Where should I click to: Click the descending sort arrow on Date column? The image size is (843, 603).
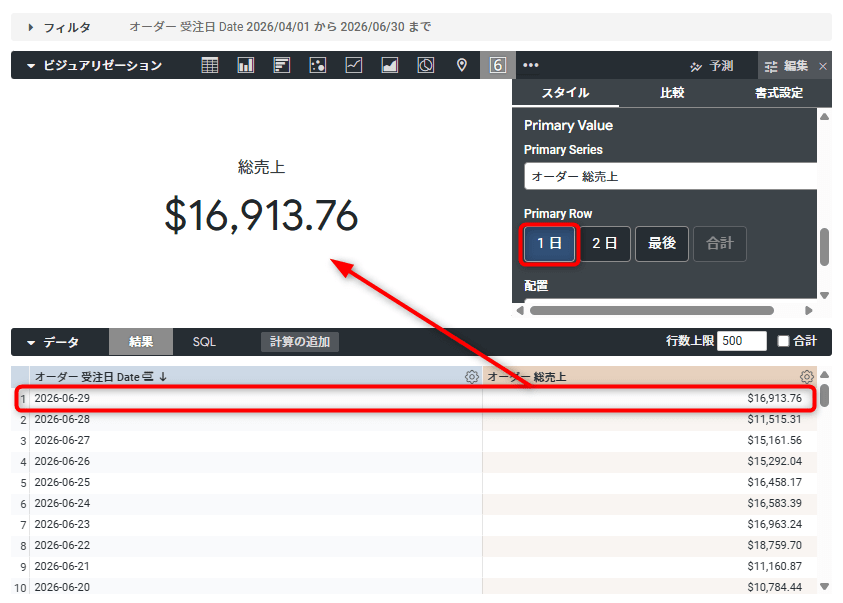[x=163, y=377]
